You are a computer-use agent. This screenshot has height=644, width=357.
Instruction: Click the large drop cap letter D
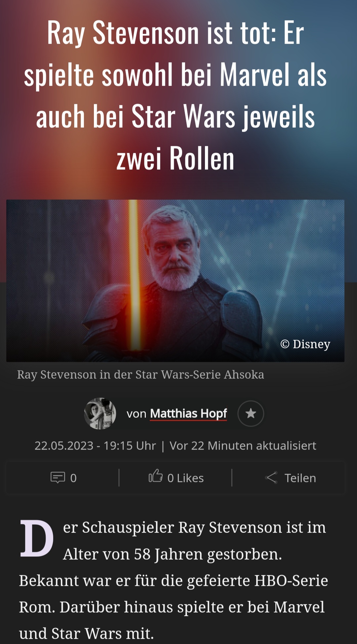(36, 538)
